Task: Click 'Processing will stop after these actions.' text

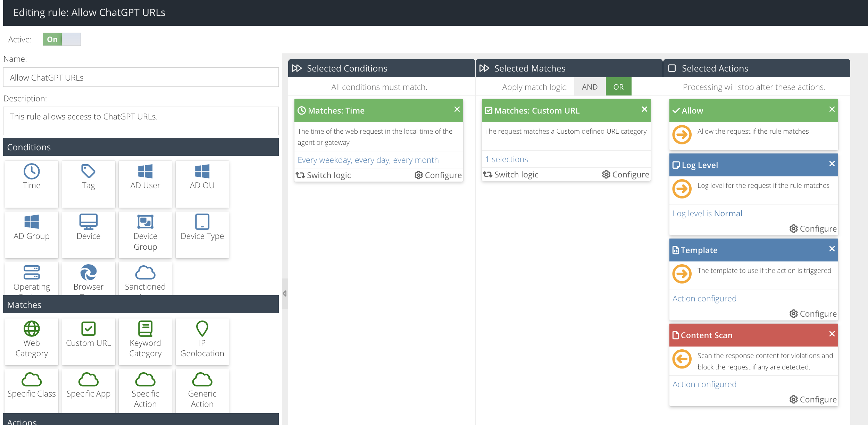Action: coord(754,87)
